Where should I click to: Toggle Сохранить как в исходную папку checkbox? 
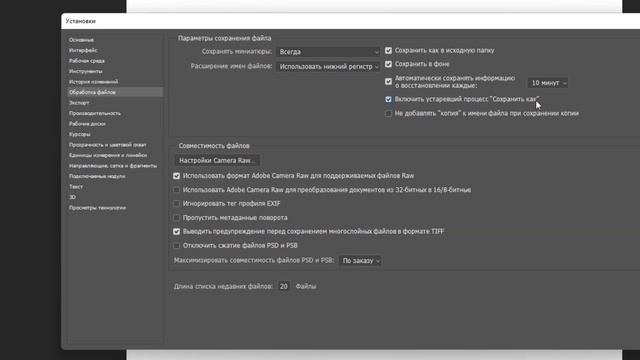tap(388, 51)
